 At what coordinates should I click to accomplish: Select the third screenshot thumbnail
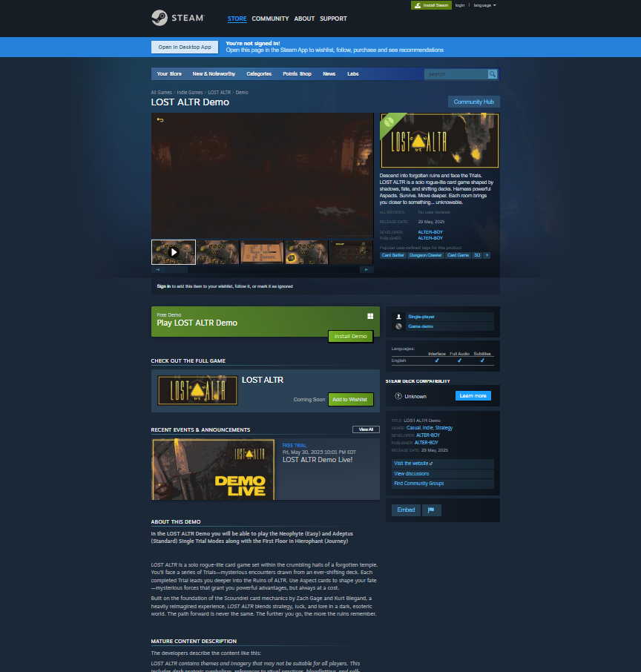[x=263, y=252]
